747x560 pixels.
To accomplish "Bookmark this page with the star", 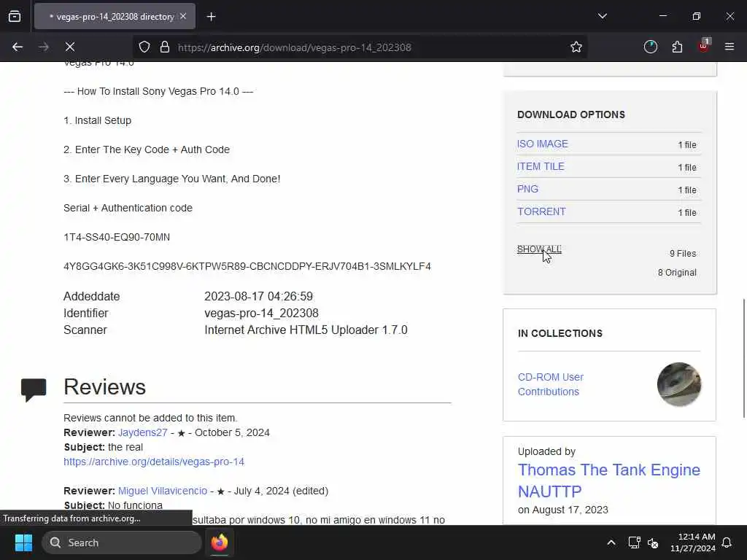I will click(x=576, y=47).
